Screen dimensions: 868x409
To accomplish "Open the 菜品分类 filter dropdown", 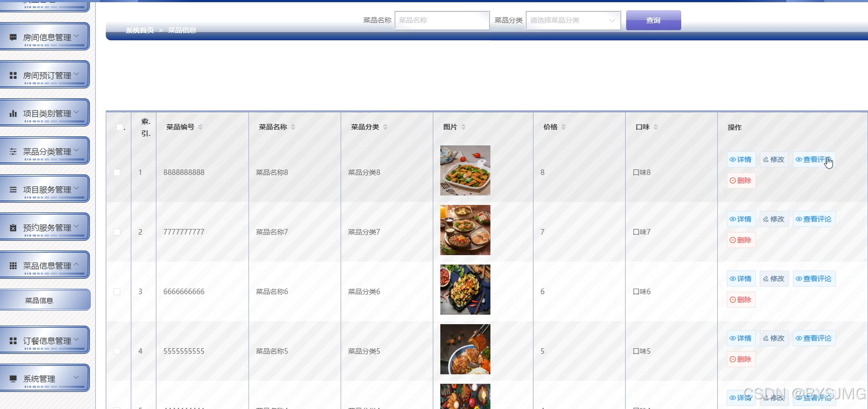I will [x=573, y=21].
